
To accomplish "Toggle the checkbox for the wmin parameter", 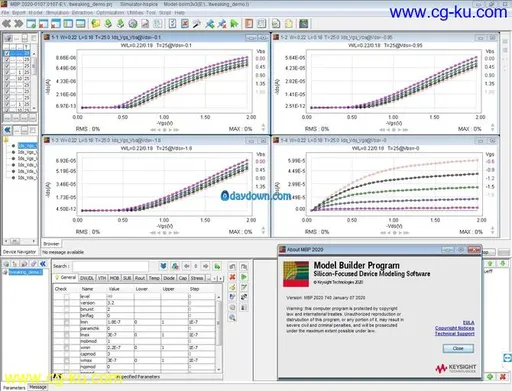I will tap(67, 347).
